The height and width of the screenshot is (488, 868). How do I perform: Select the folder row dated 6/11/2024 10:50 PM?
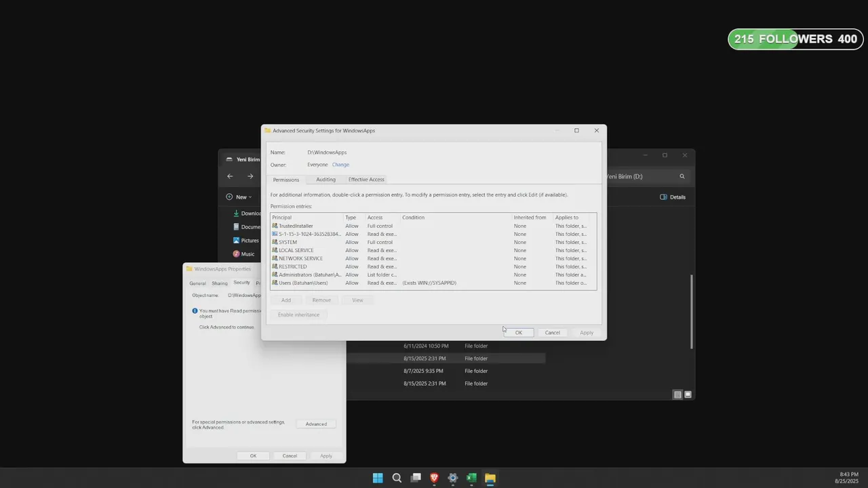click(x=446, y=346)
